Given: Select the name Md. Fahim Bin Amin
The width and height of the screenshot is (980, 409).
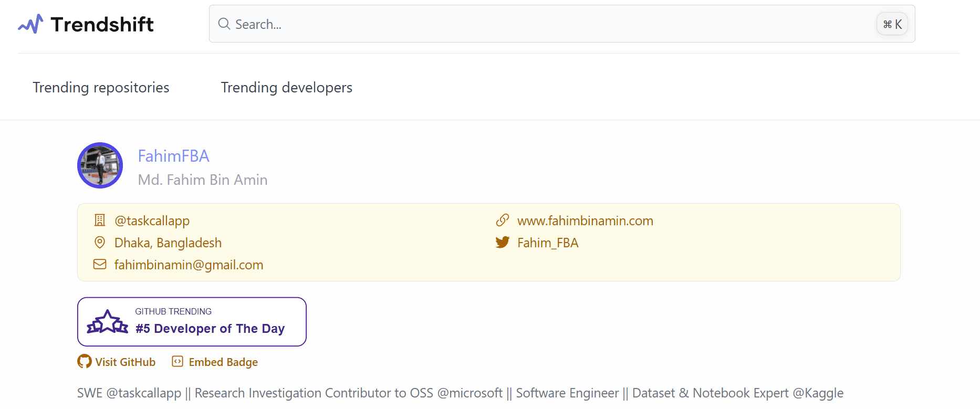Looking at the screenshot, I should pyautogui.click(x=203, y=180).
